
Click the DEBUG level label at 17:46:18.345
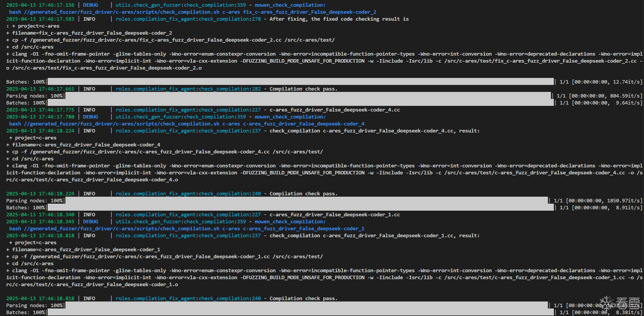point(90,222)
